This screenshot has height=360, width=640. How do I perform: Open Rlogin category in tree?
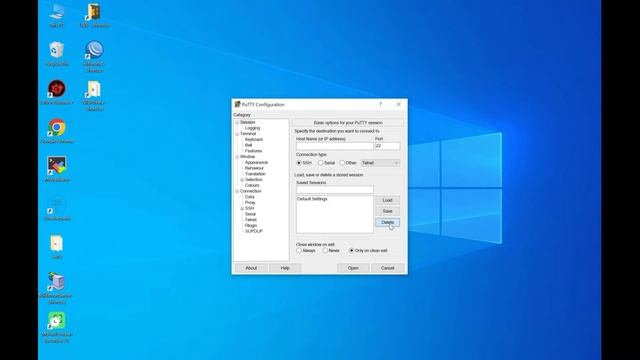[251, 225]
